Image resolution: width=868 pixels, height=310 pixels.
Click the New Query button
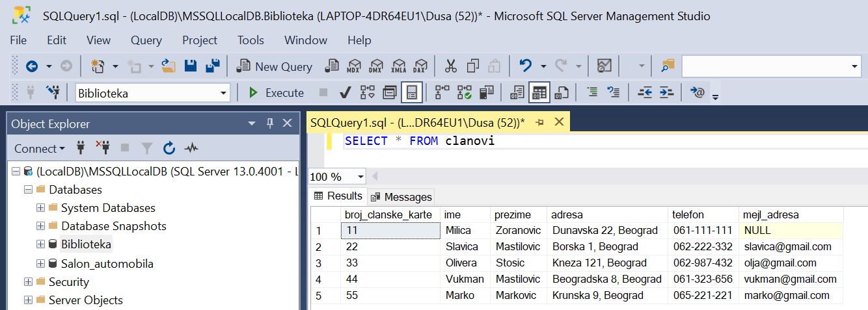[275, 66]
